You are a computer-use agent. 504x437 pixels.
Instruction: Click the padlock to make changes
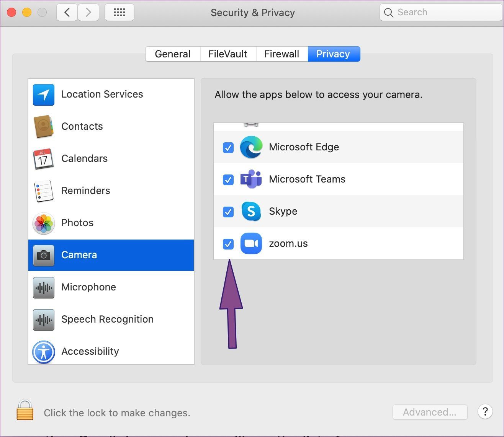point(25,410)
